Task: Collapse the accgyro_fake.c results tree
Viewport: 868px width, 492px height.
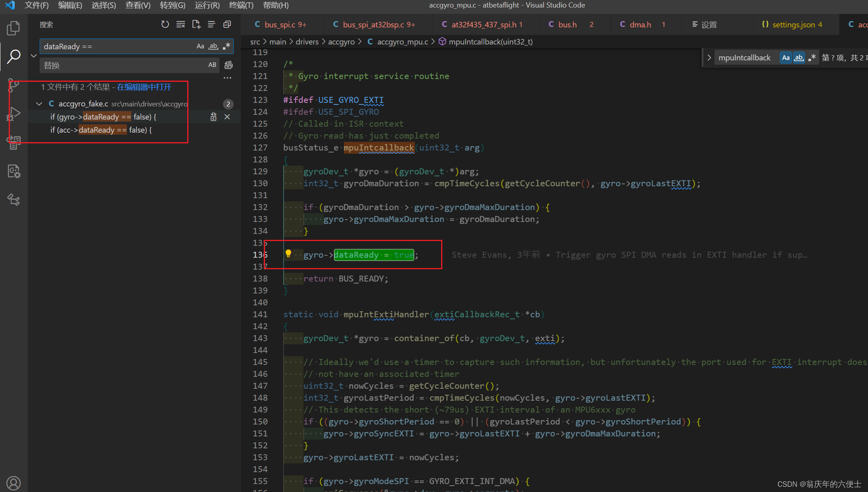Action: click(x=39, y=104)
